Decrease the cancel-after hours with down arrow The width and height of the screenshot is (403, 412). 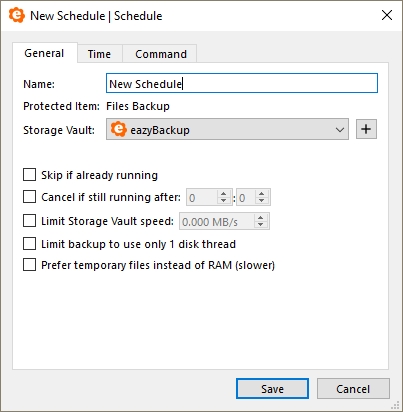223,200
